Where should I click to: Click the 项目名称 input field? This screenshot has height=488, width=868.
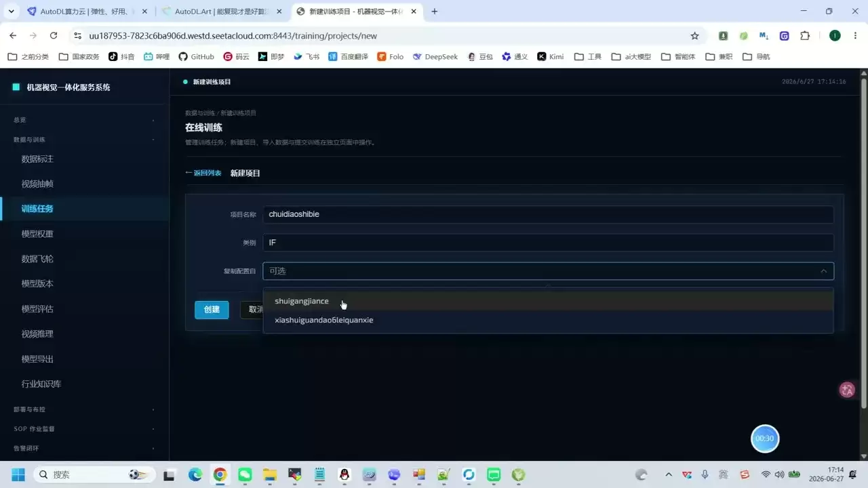548,214
